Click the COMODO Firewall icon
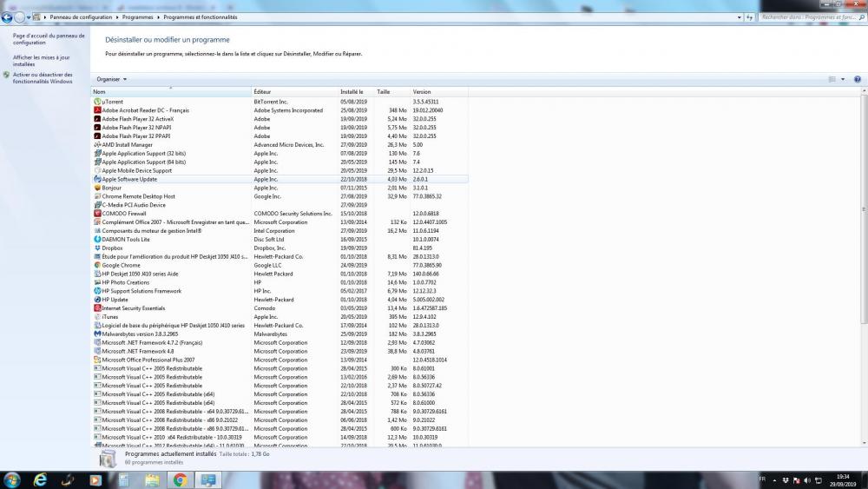This screenshot has width=868, height=489. [97, 214]
